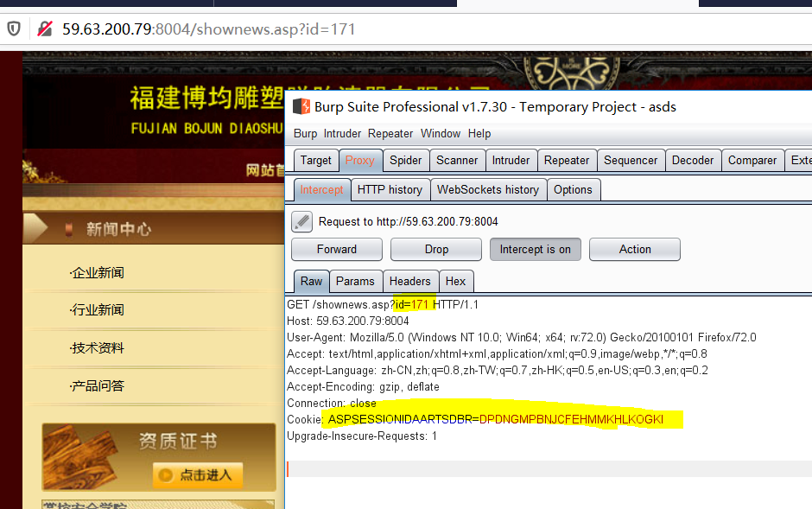Image resolution: width=812 pixels, height=509 pixels.
Task: Switch to the Comparer tab
Action: point(752,161)
